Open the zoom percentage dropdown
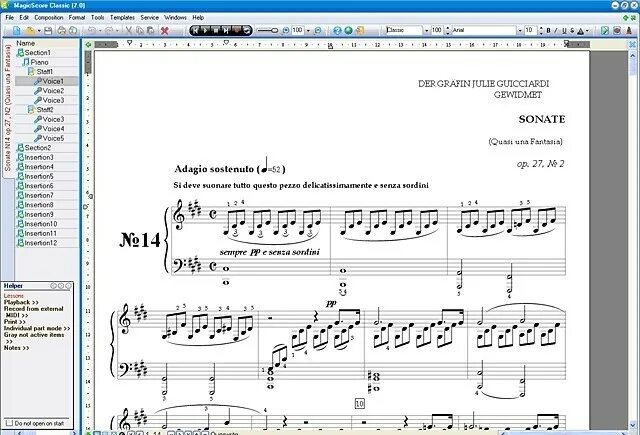Viewport: 640px width, 435px height. (x=308, y=31)
